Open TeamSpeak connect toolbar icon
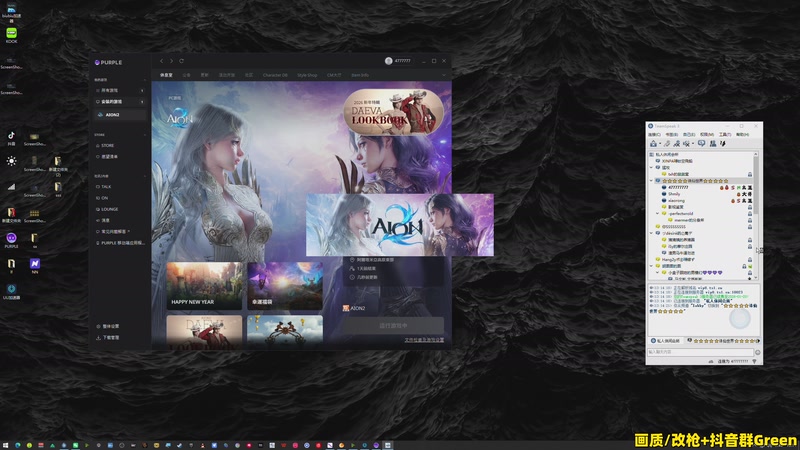Viewport: 800px width, 450px height. (653, 144)
